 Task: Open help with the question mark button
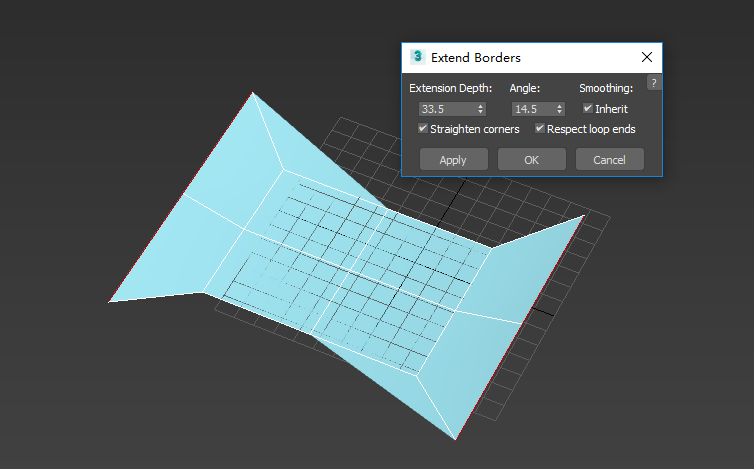pos(654,83)
